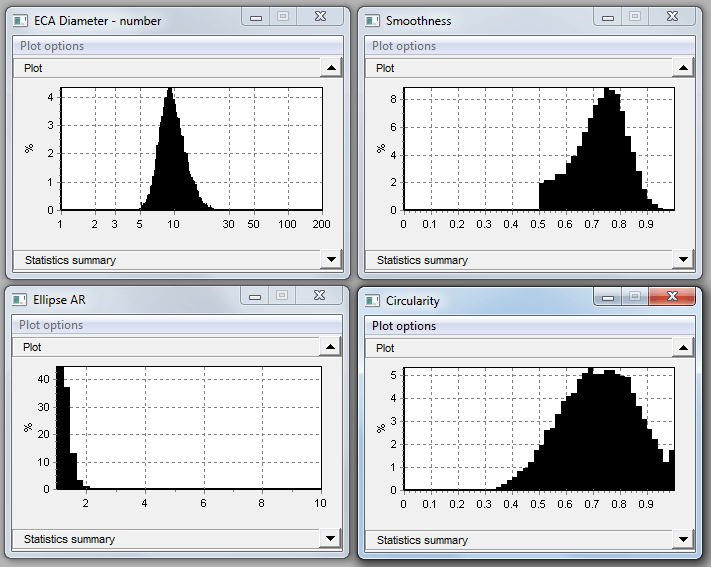Expand Statistics summary arrow in Smoothness window
Viewport: 711px width, 567px height.
pyautogui.click(x=683, y=259)
